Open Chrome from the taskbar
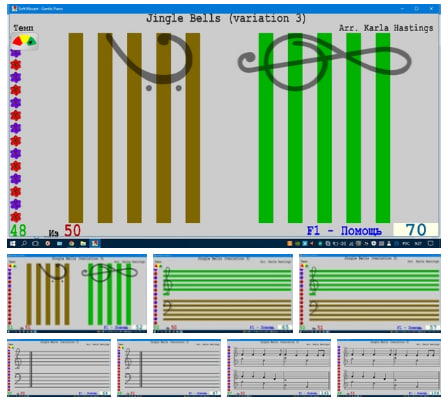Image resolution: width=445 pixels, height=403 pixels. click(71, 243)
